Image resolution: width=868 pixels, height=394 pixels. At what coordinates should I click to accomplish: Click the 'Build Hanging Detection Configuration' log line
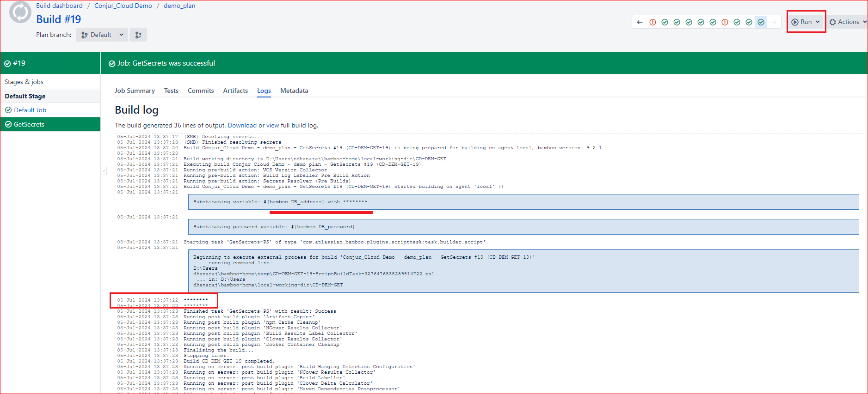point(299,367)
